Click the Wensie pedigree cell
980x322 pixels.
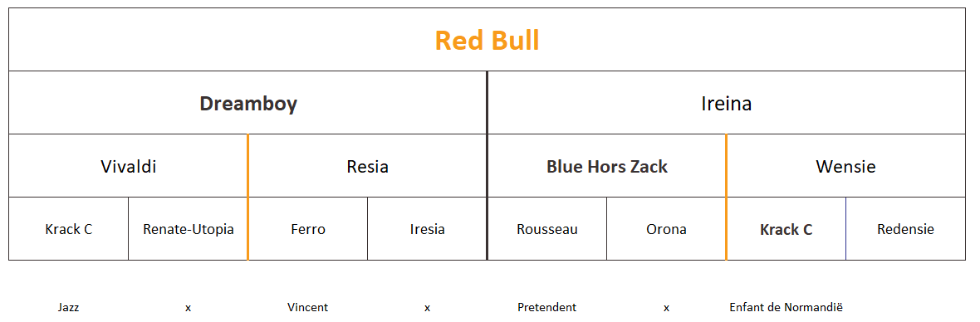pos(845,166)
